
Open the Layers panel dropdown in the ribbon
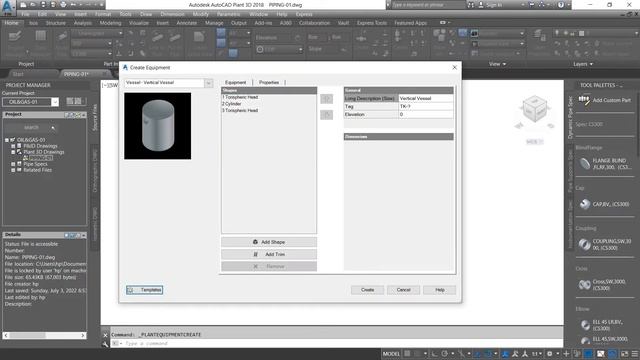coord(583,64)
